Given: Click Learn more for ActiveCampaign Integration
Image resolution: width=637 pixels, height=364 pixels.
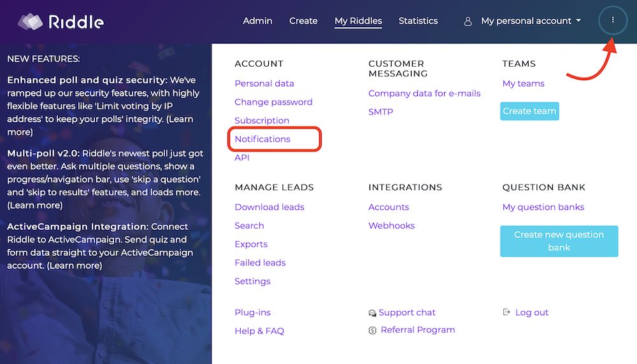Looking at the screenshot, I should (75, 266).
